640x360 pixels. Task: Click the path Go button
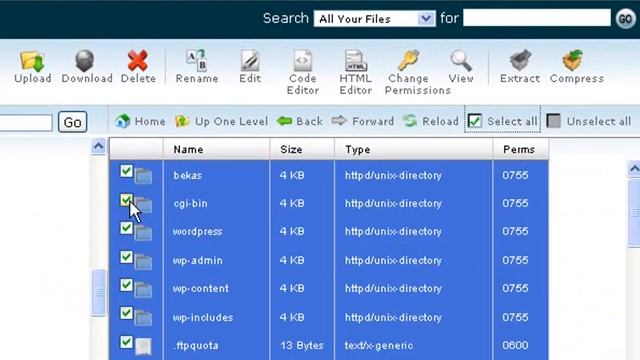pos(73,122)
